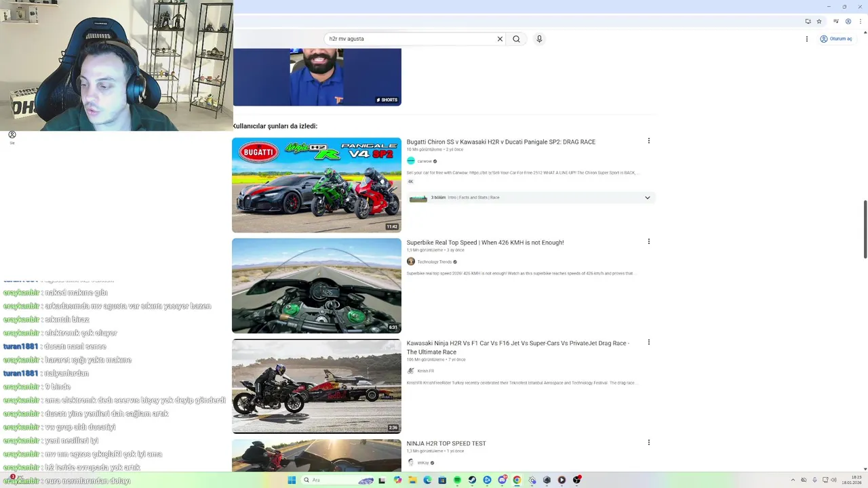Click the '4K' badge under Bugatti video
This screenshot has width=868, height=488.
point(410,182)
